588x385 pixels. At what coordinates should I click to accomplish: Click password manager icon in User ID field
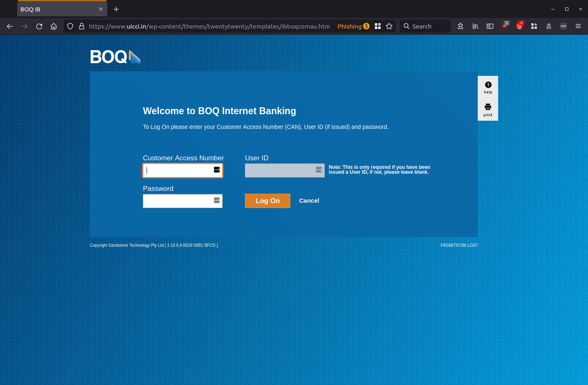pos(319,170)
